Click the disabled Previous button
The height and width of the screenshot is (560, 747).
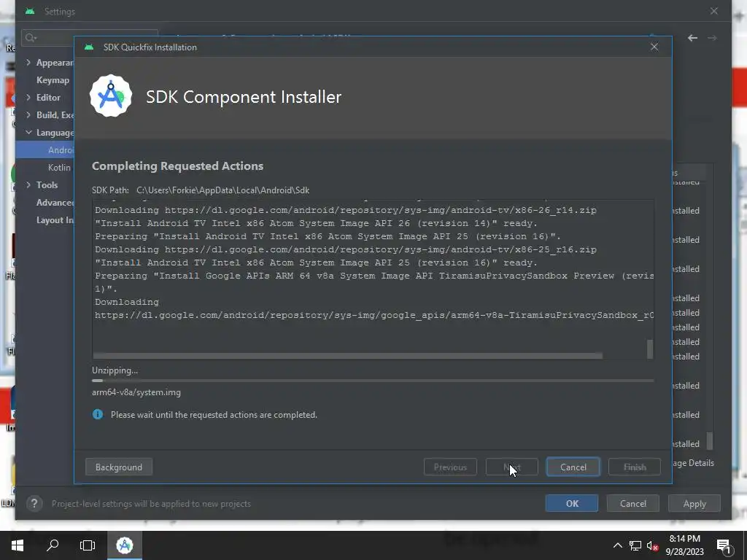[450, 467]
